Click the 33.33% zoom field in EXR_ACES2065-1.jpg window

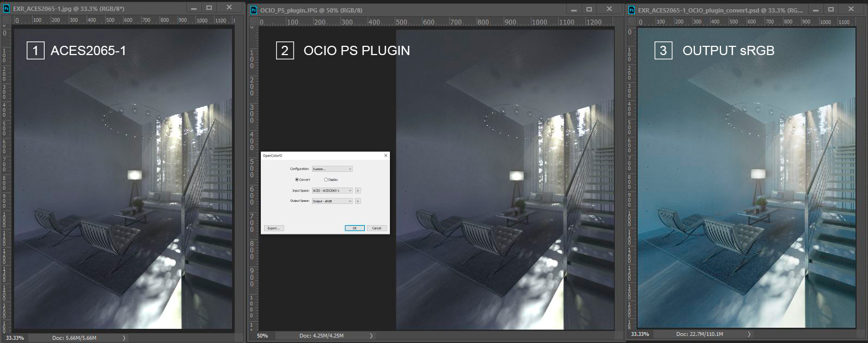15,338
